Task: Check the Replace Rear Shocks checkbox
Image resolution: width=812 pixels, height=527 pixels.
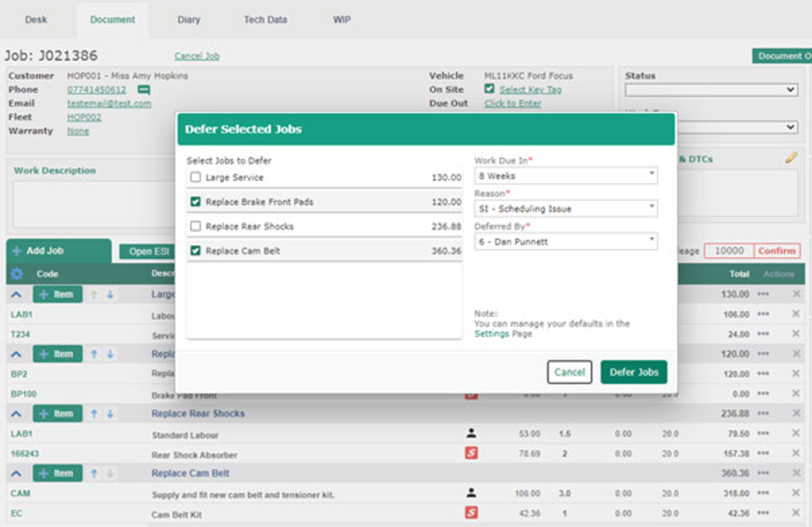Action: click(195, 227)
